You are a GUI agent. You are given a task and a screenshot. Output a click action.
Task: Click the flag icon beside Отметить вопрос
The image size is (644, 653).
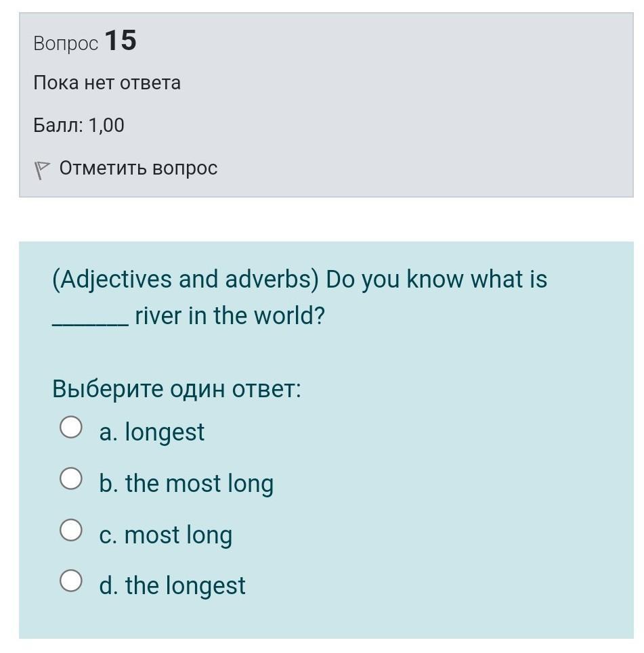coord(42,169)
